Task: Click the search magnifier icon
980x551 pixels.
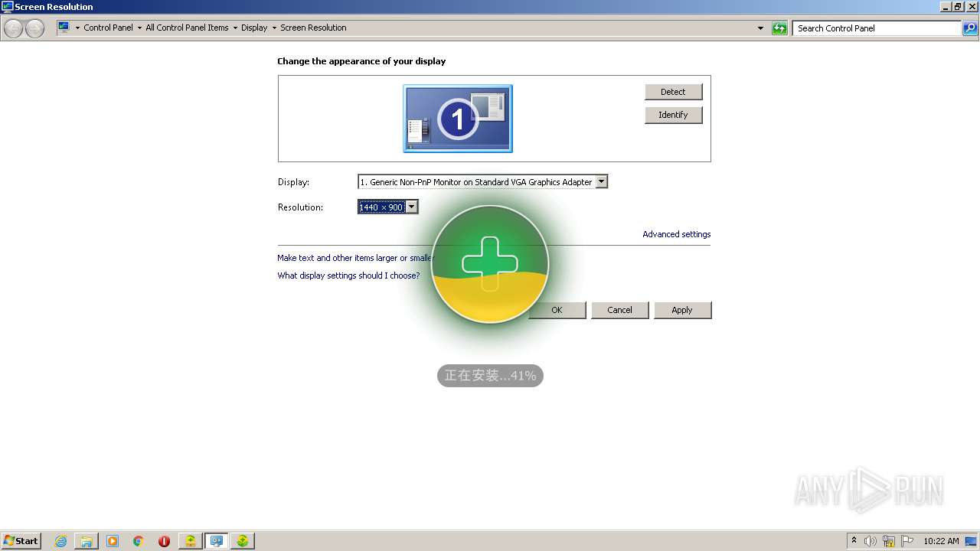Action: pyautogui.click(x=970, y=28)
